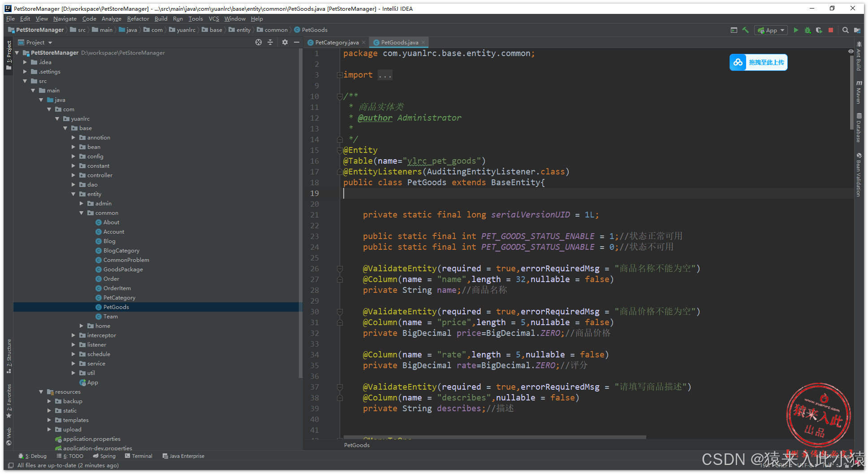Build project with the hammer icon
Image resolution: width=868 pixels, height=474 pixels.
[746, 30]
